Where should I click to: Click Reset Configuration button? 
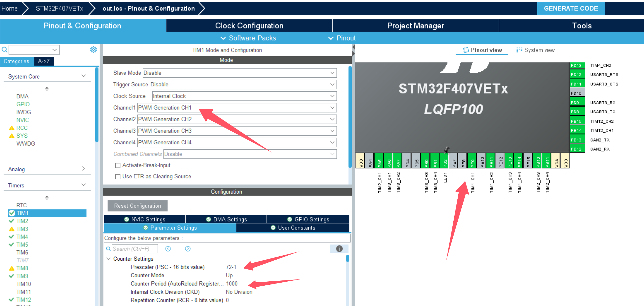click(x=137, y=206)
